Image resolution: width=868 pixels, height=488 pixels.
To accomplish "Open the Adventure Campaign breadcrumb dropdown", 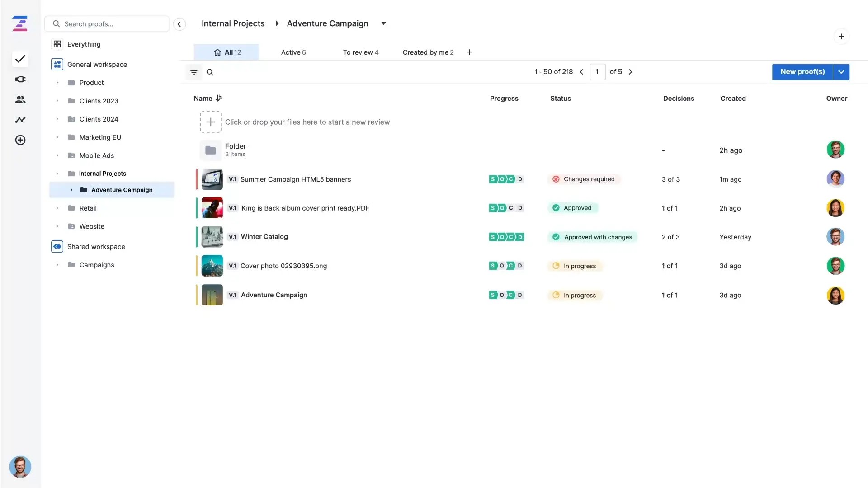I will pyautogui.click(x=383, y=23).
